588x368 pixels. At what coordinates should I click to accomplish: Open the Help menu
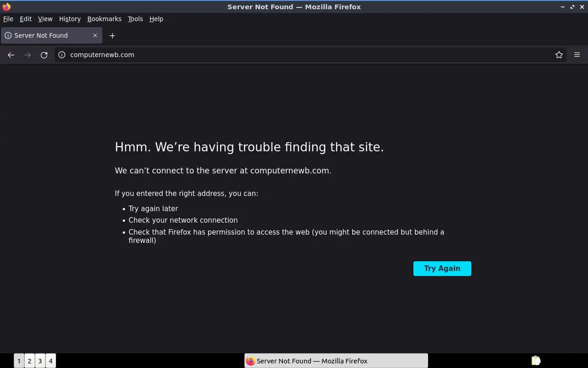(x=156, y=19)
